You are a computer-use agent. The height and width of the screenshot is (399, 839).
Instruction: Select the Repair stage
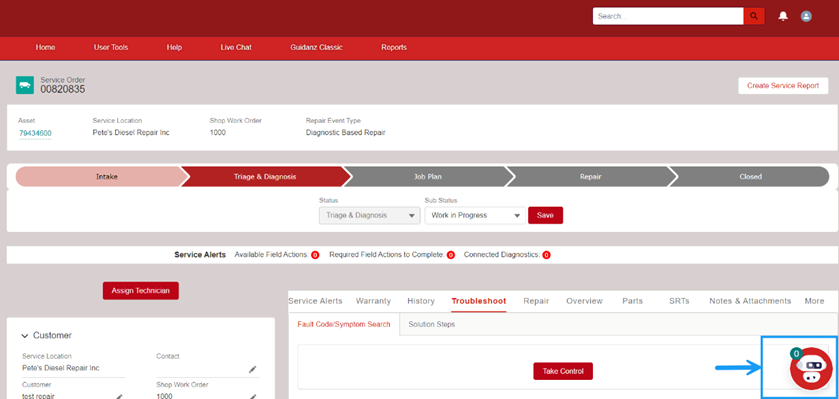click(590, 177)
